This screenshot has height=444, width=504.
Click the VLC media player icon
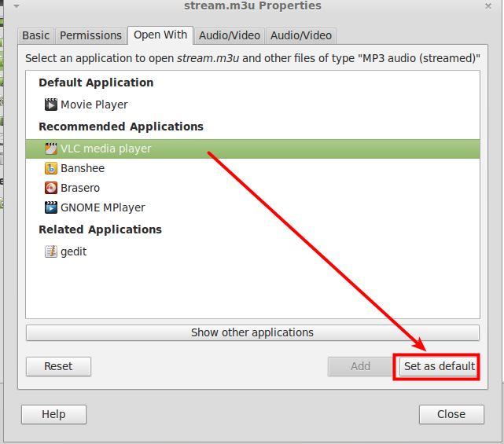point(51,149)
